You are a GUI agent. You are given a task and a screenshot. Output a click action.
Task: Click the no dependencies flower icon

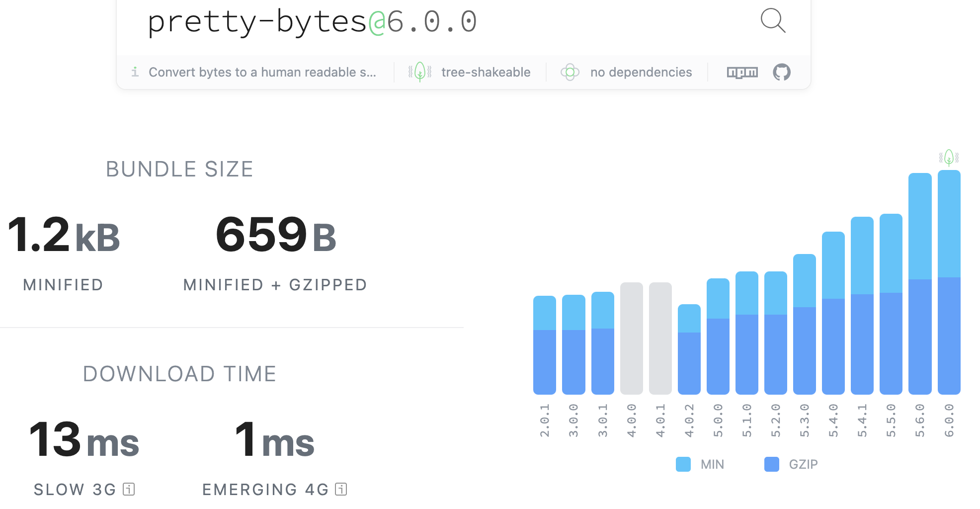click(x=570, y=72)
